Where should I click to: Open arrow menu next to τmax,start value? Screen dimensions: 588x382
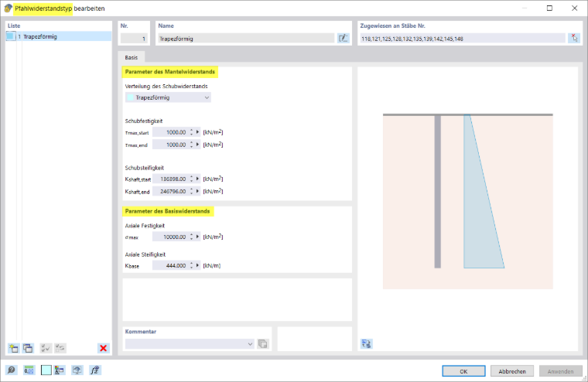coord(197,132)
